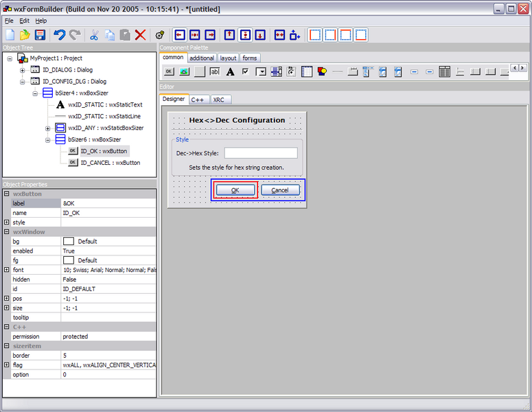Collapse the ID_CONFIG_DLG dialog node
Screen dimensions: 532x412
click(23, 82)
